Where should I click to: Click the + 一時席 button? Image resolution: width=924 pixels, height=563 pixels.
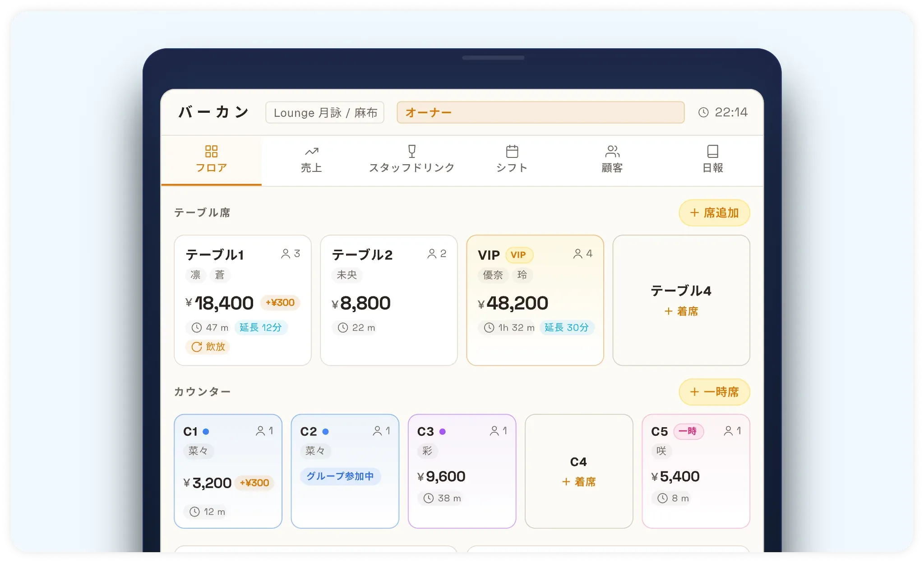click(x=714, y=392)
